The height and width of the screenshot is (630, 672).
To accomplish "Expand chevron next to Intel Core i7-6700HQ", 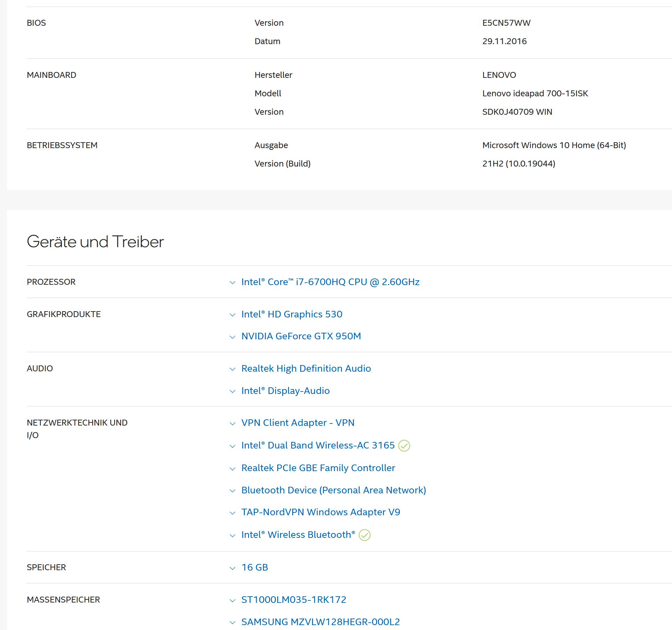I will coord(232,283).
